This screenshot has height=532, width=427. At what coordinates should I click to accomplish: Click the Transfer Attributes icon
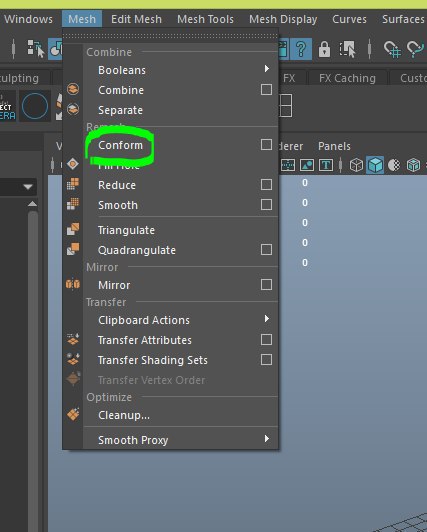tap(73, 339)
